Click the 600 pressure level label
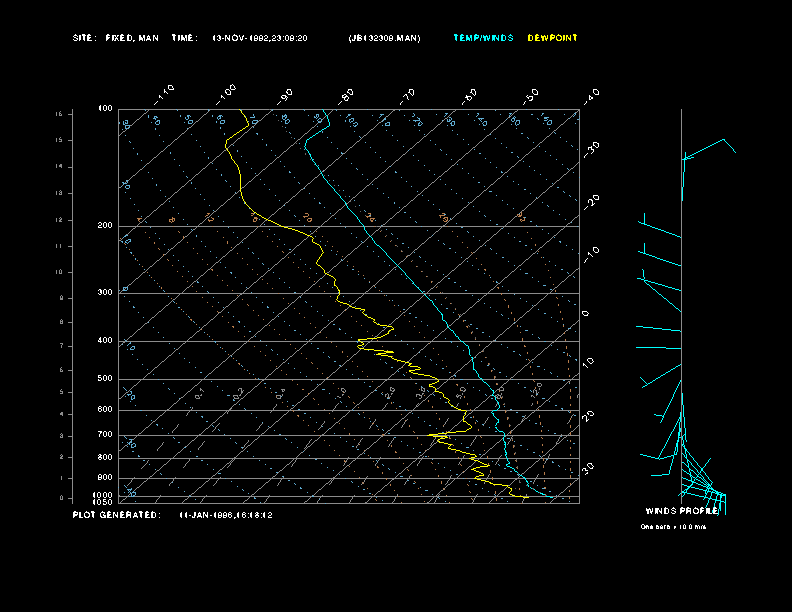 pyautogui.click(x=105, y=409)
